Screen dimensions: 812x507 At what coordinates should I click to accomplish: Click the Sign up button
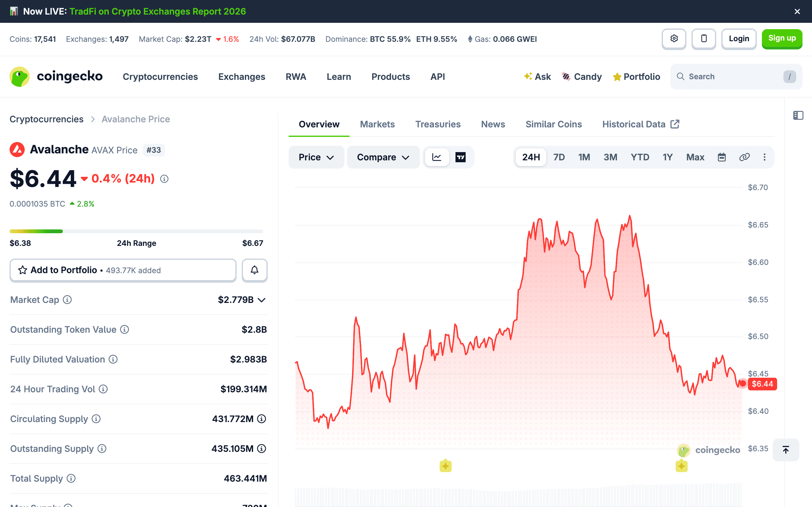click(782, 39)
